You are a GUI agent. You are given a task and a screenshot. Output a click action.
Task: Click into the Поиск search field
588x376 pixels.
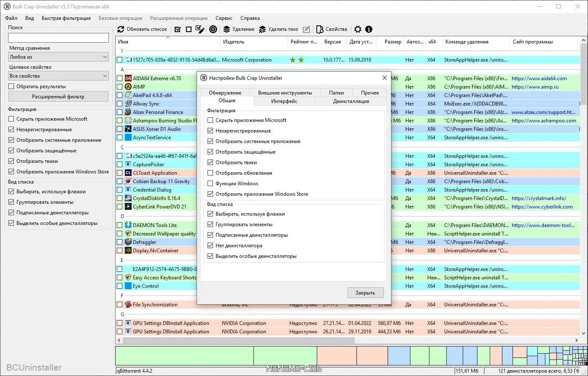click(x=58, y=38)
